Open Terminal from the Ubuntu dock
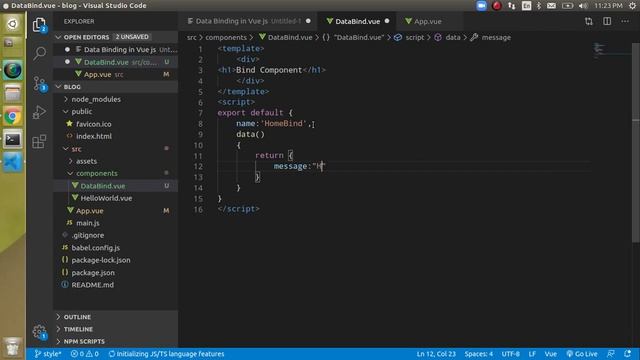This screenshot has width=640, height=360. coord(13,140)
